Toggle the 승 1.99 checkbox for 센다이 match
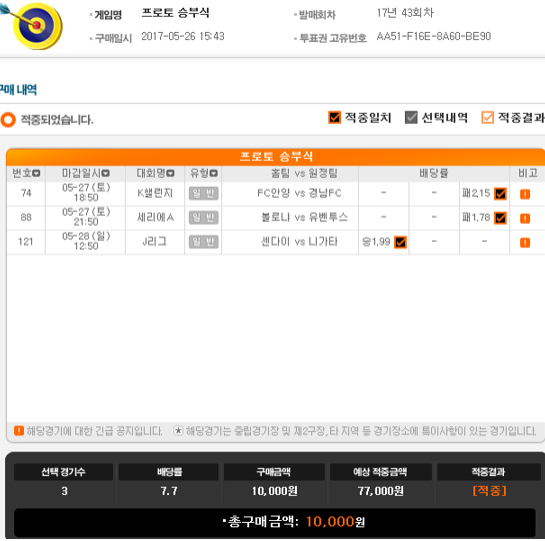The width and height of the screenshot is (545, 541). tap(400, 242)
